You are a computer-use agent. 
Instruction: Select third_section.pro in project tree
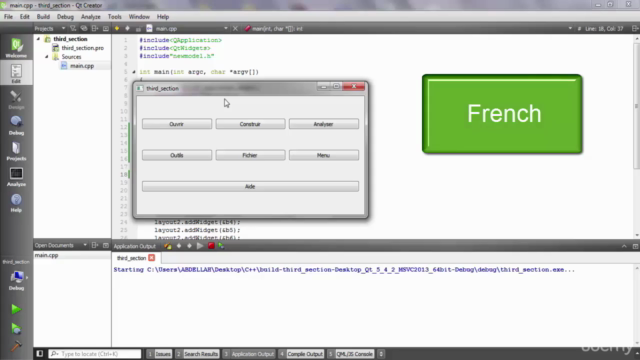(x=82, y=48)
